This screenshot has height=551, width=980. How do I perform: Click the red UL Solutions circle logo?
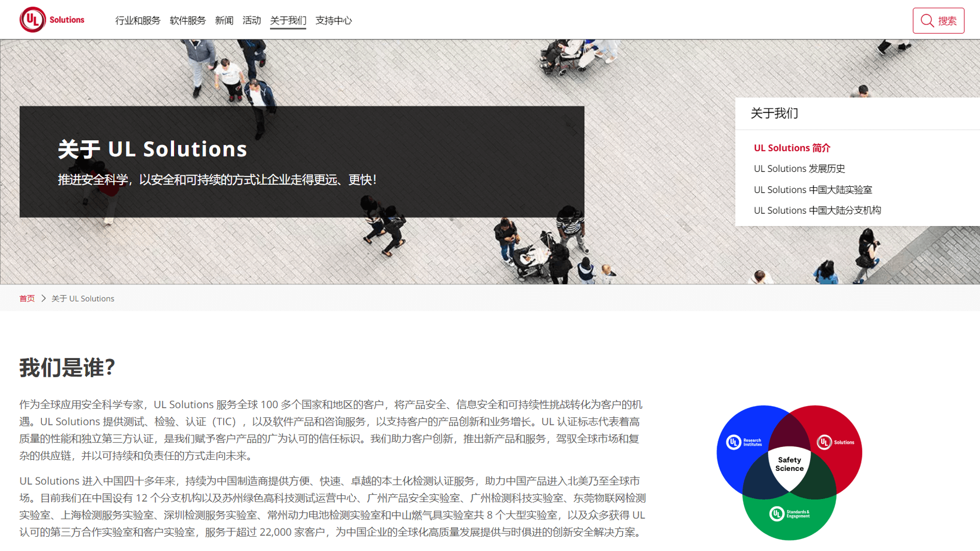click(836, 442)
